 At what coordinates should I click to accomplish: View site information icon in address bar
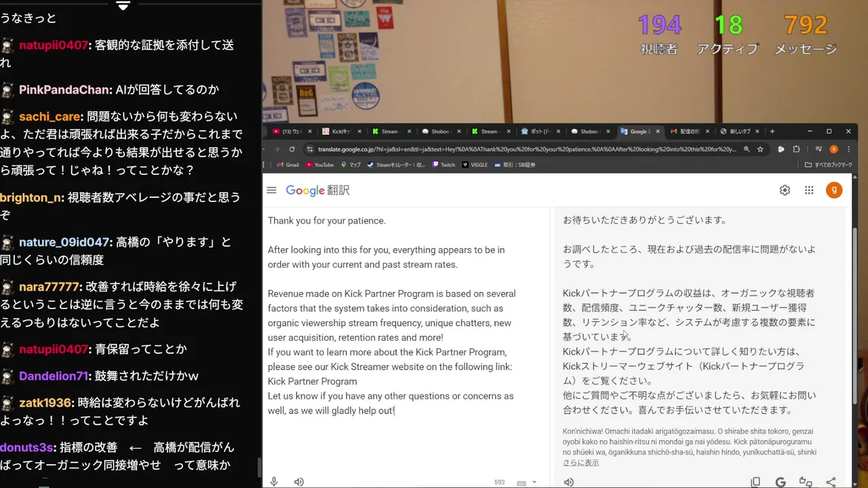(310, 149)
